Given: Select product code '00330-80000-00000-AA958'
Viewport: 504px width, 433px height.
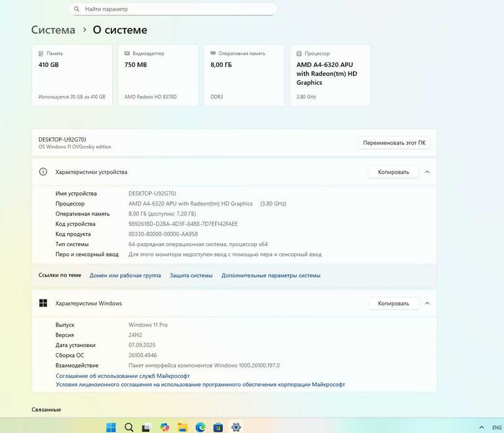Looking at the screenshot, I should [x=163, y=234].
